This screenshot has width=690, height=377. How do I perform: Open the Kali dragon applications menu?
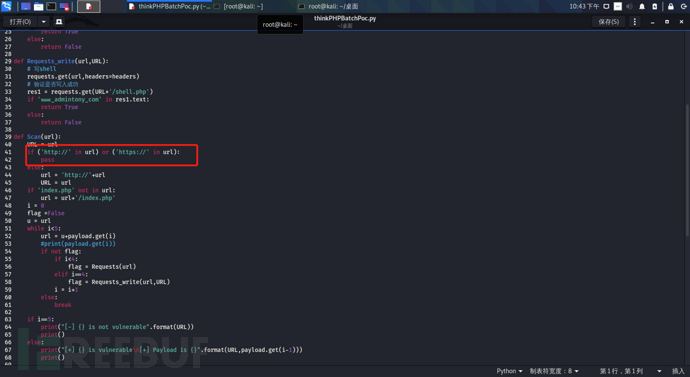[6, 6]
